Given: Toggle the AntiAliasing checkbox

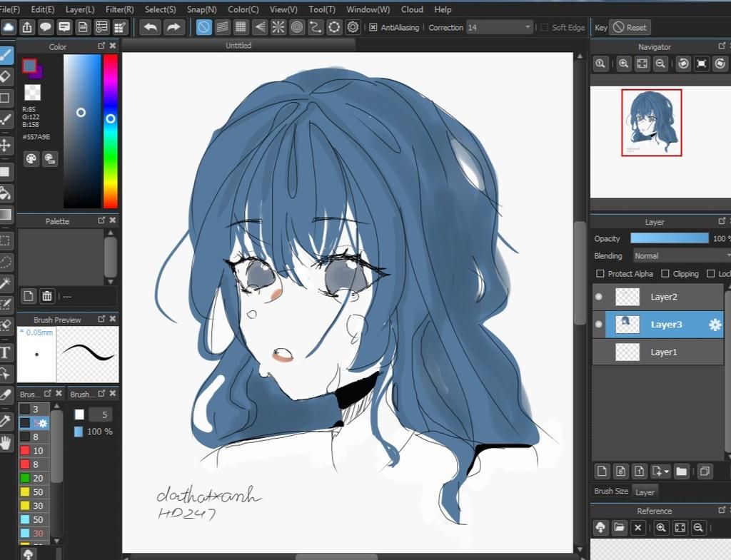Looking at the screenshot, I should (x=373, y=28).
